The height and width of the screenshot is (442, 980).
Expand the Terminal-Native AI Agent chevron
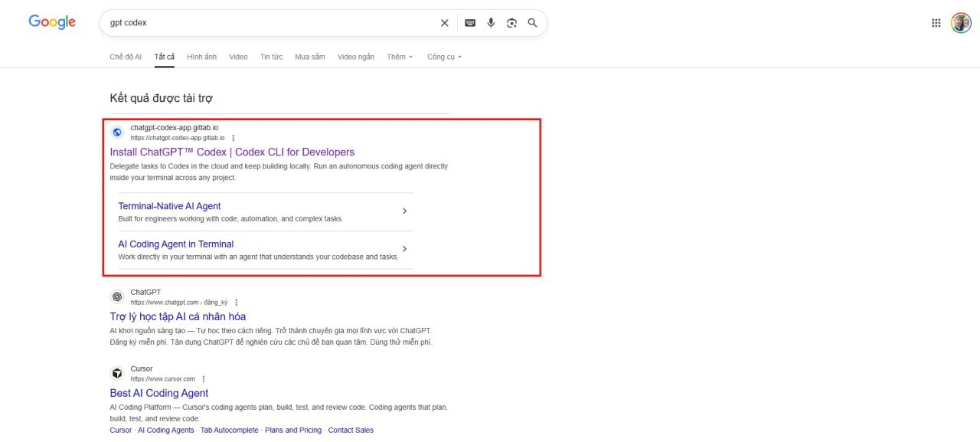404,211
